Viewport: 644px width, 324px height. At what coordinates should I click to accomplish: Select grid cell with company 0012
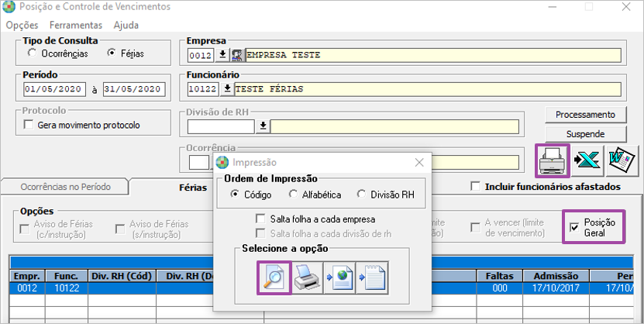point(26,288)
